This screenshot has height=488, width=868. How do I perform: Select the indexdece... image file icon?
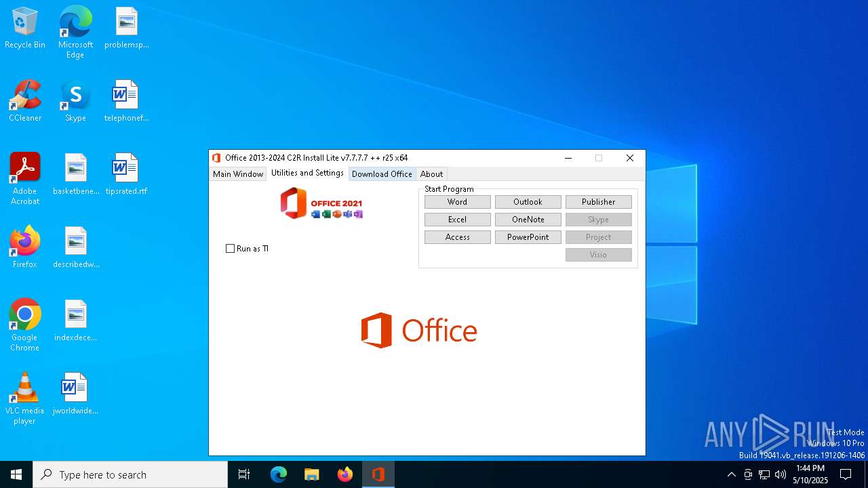76,321
